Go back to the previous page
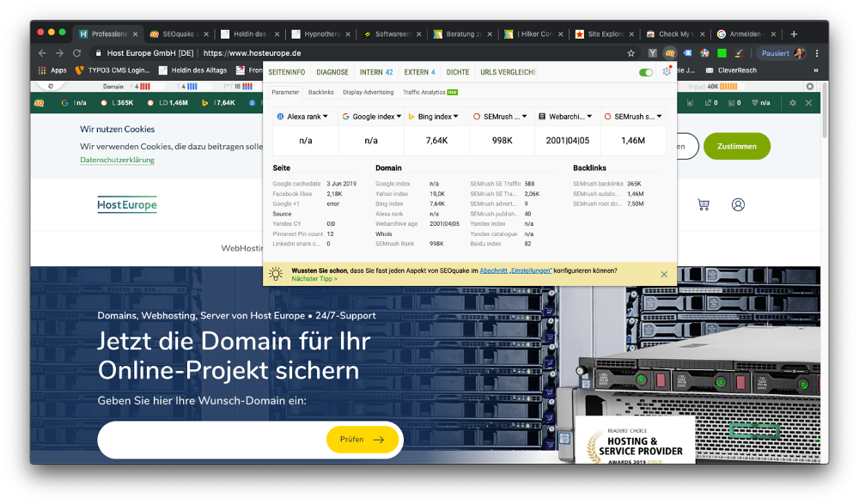859x504 pixels. click(42, 53)
